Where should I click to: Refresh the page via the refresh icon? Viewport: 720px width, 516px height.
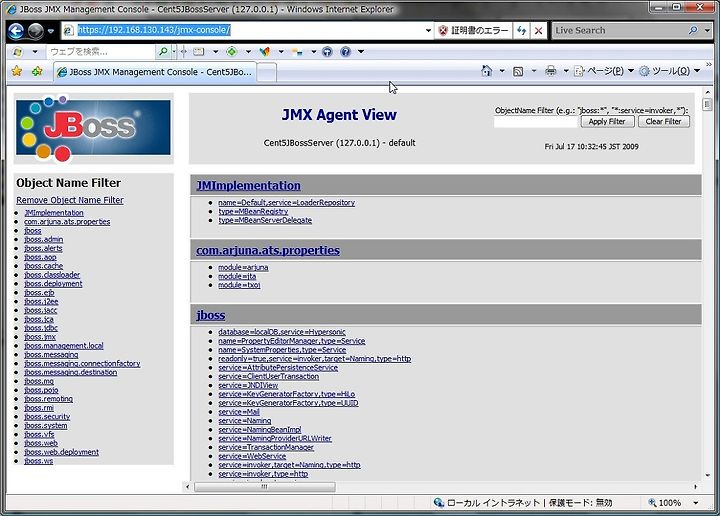tap(521, 31)
